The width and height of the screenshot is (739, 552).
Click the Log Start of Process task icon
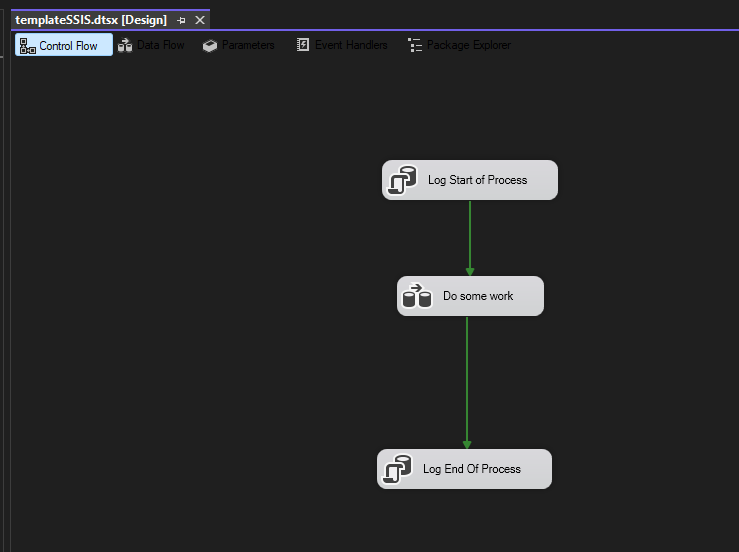402,180
